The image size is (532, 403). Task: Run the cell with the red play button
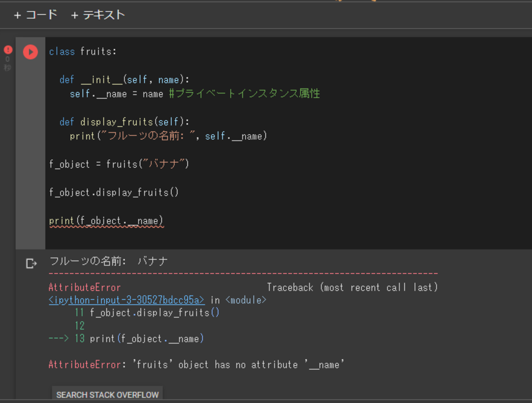click(x=30, y=52)
